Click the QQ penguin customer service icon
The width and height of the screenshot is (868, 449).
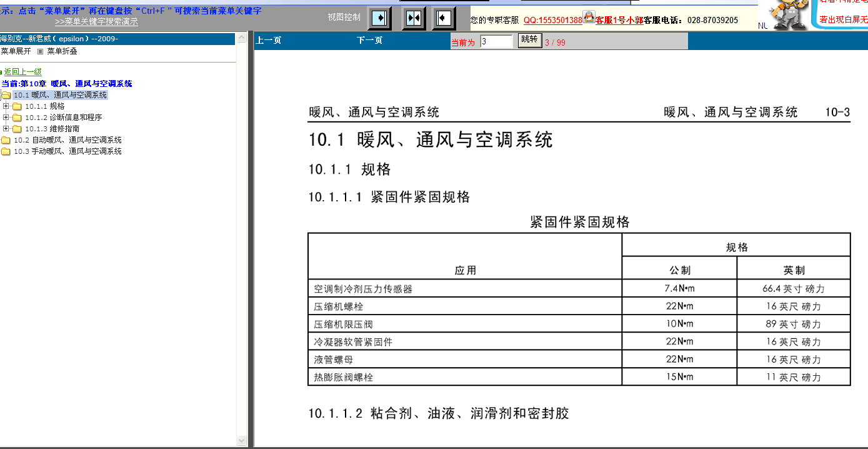click(589, 17)
